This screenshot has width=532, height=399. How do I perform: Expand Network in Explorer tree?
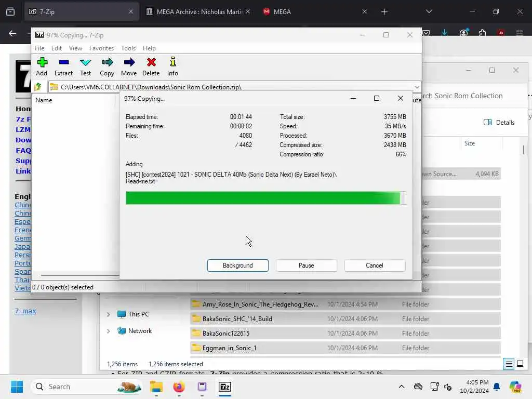coord(108,331)
